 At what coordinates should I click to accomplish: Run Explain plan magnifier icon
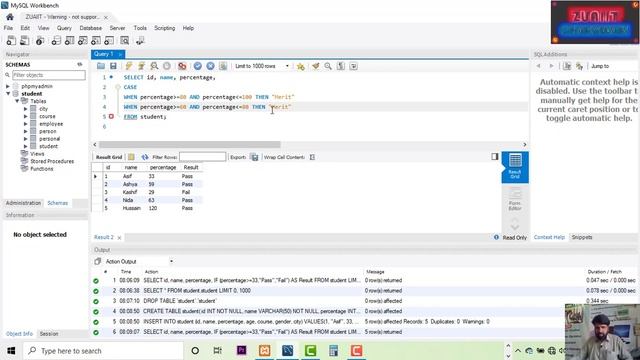point(154,66)
